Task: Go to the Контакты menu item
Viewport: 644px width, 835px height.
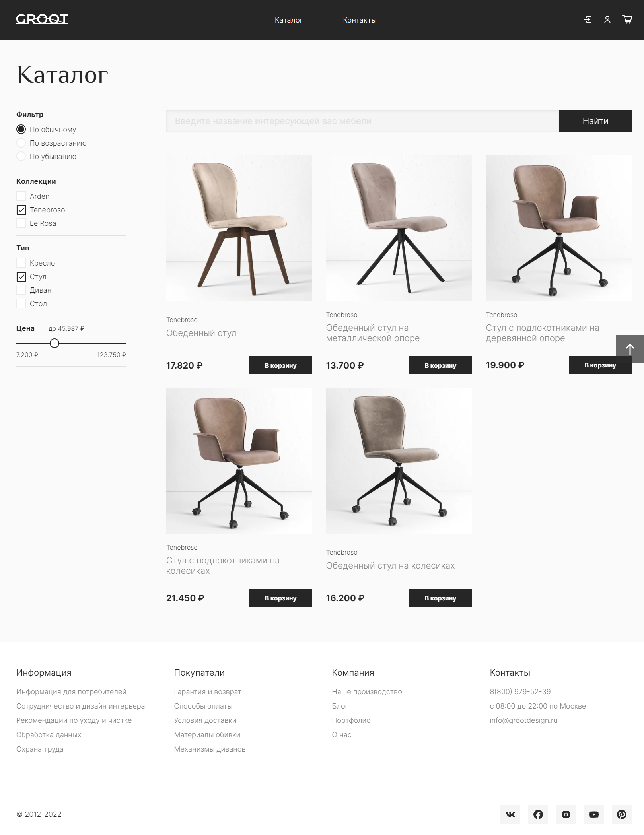Action: point(360,20)
